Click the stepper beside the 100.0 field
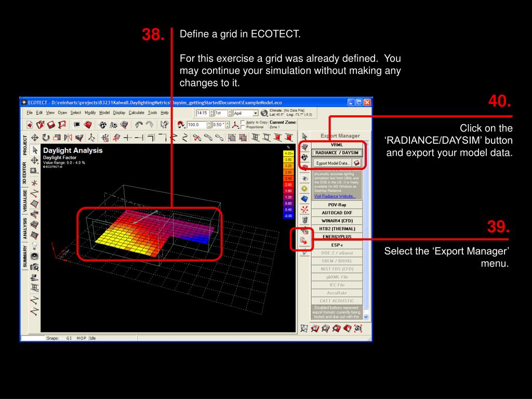532x399 pixels. (209, 125)
